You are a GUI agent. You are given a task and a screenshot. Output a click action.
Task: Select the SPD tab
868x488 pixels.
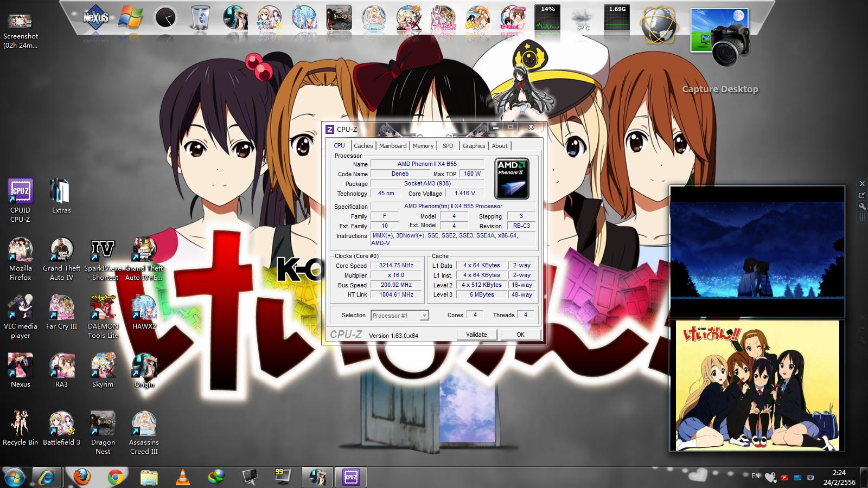pyautogui.click(x=448, y=146)
